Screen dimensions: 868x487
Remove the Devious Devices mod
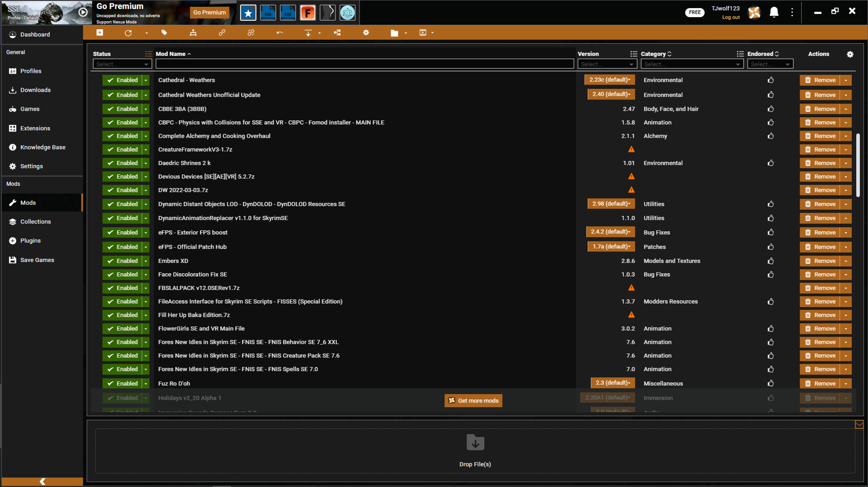[x=821, y=177]
